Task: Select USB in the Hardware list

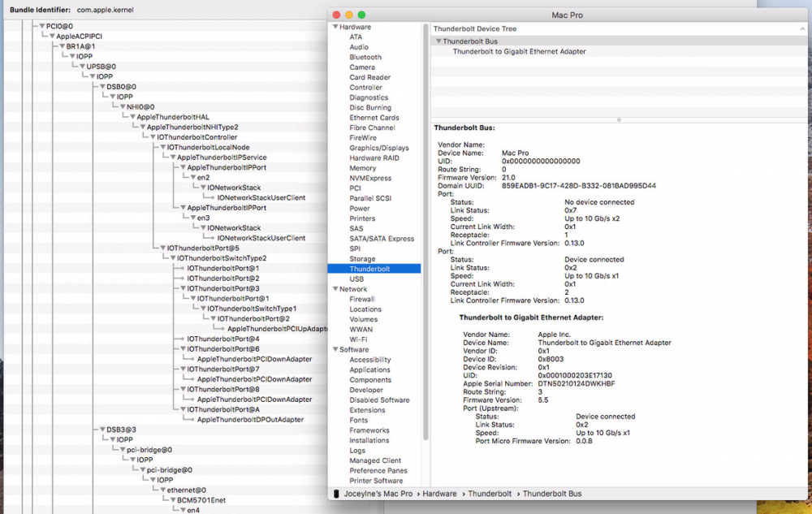Action: [x=356, y=279]
